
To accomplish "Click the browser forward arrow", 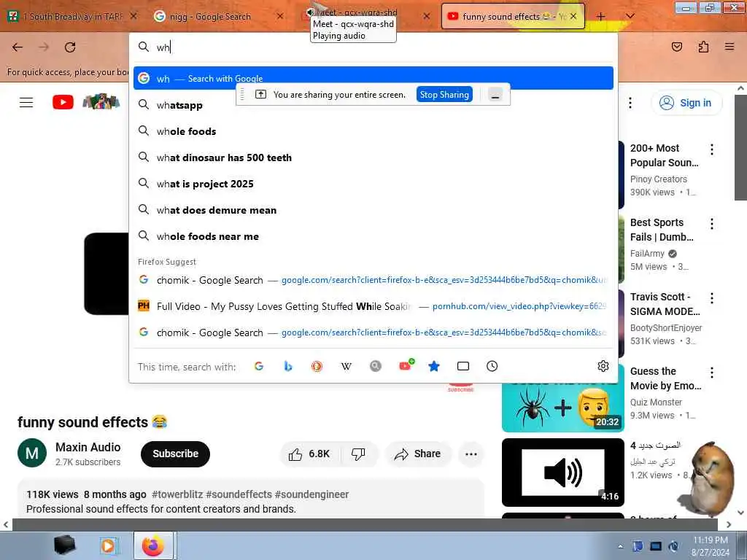I will (44, 47).
